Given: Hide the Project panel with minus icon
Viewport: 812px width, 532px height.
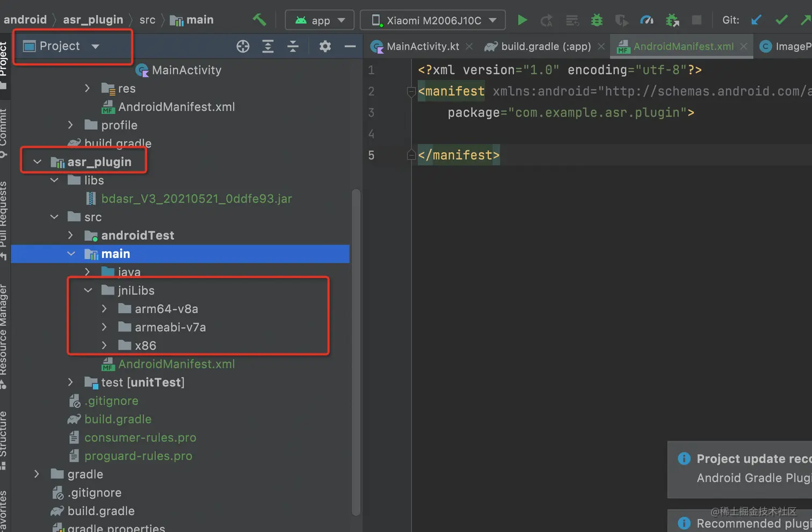Looking at the screenshot, I should [x=350, y=46].
